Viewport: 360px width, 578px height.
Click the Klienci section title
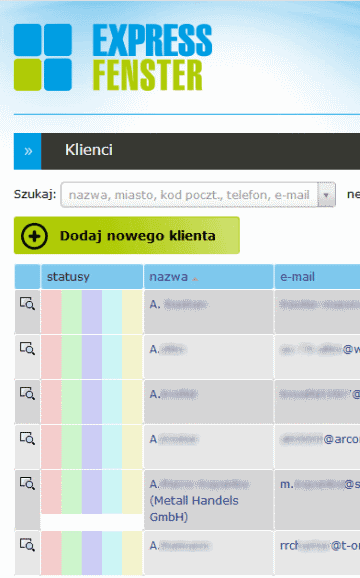pos(89,150)
